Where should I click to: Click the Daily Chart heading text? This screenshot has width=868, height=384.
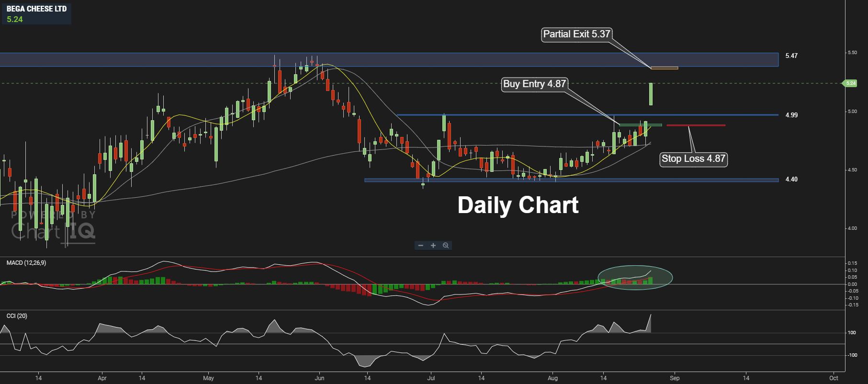(518, 205)
